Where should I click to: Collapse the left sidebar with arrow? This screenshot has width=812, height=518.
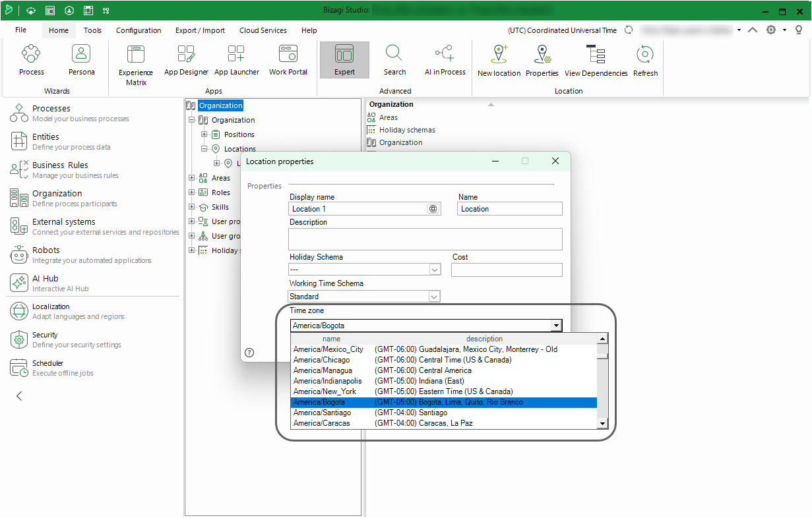pos(19,396)
